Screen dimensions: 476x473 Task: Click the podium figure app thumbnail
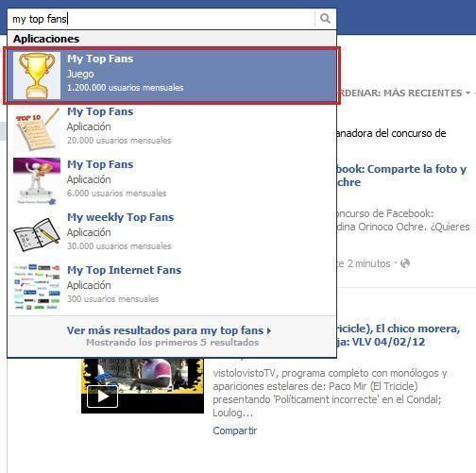click(x=37, y=181)
